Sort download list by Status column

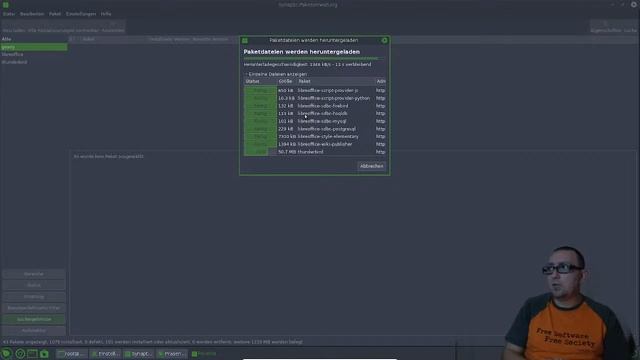coord(260,81)
